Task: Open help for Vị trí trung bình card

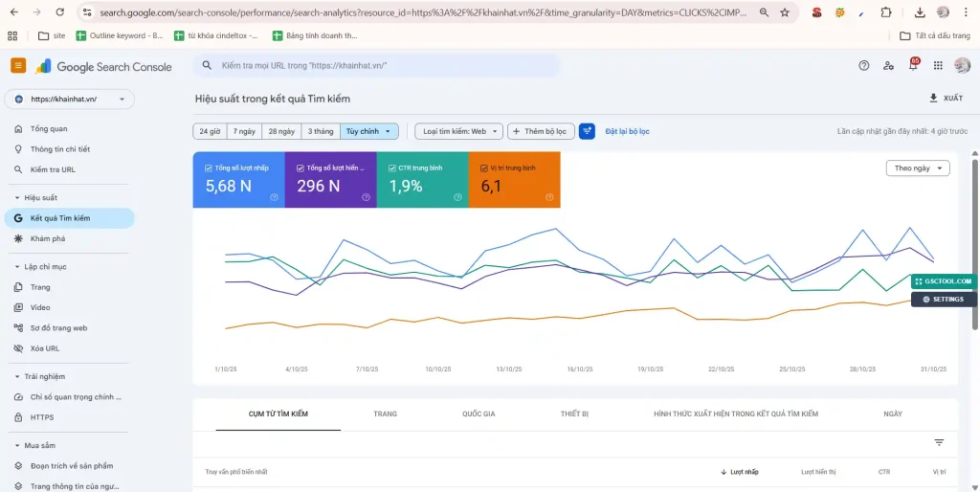Action: [549, 197]
